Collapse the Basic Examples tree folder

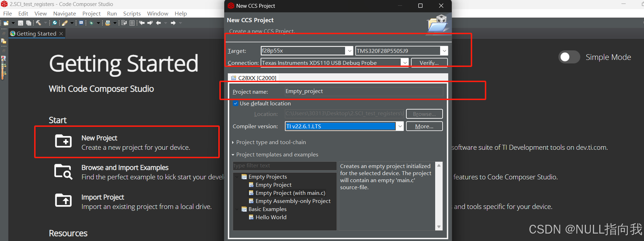[x=237, y=209]
